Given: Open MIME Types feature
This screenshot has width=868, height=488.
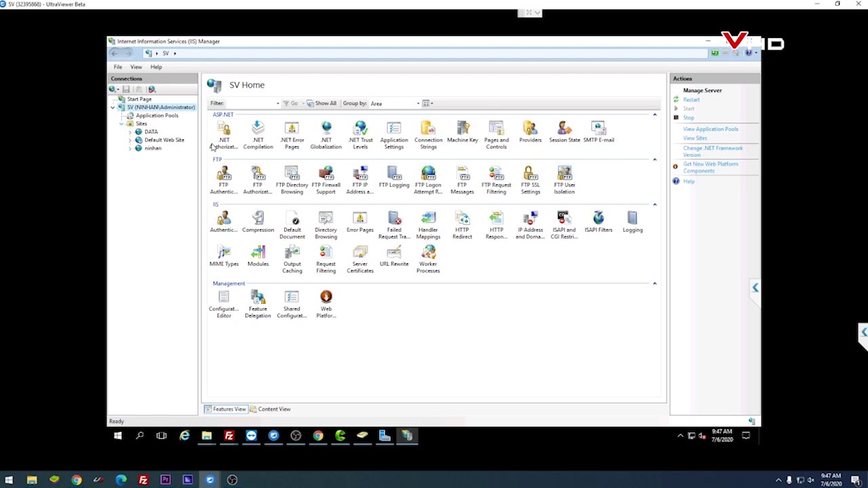Looking at the screenshot, I should [x=224, y=256].
